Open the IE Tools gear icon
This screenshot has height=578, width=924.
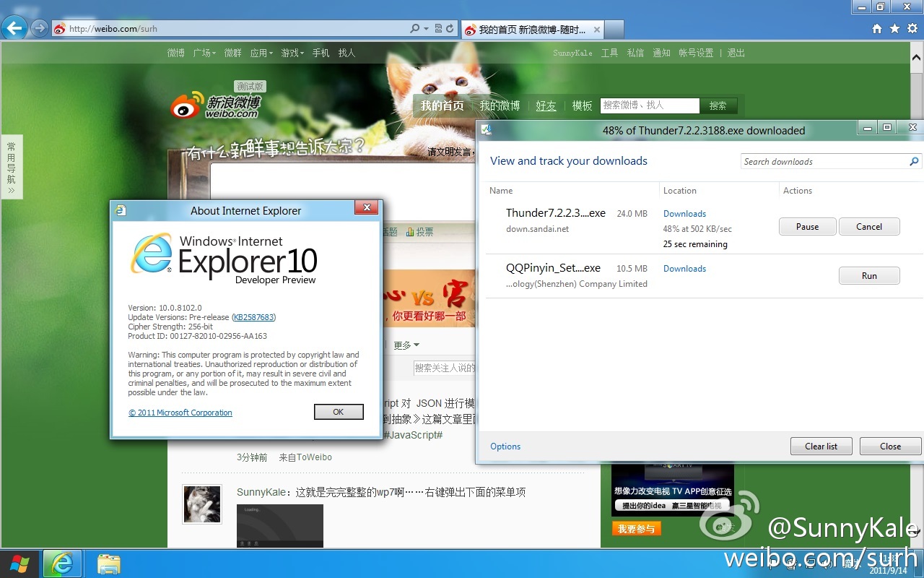[912, 29]
